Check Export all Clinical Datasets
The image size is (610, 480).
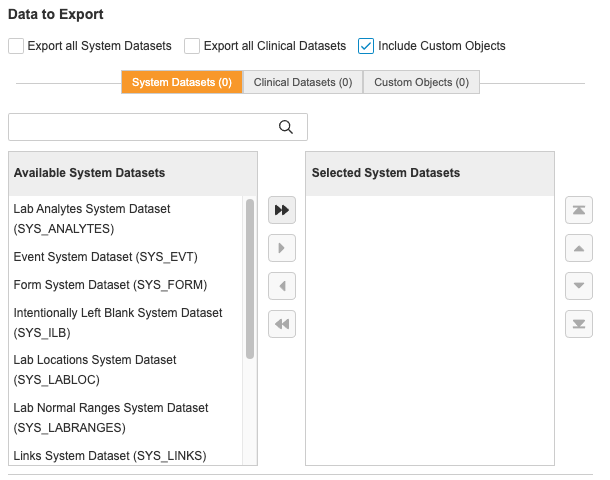coord(192,46)
